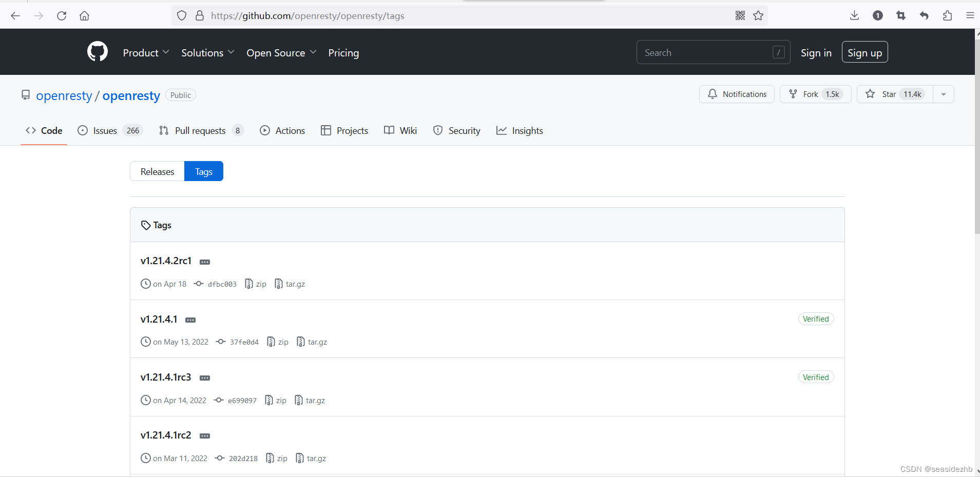Expand the Solutions menu
980x477 pixels.
207,53
